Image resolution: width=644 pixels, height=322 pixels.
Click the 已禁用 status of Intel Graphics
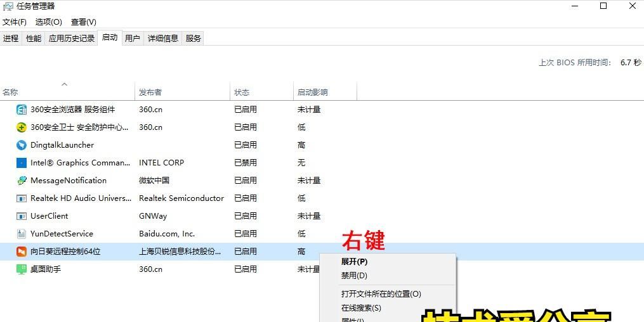click(246, 163)
